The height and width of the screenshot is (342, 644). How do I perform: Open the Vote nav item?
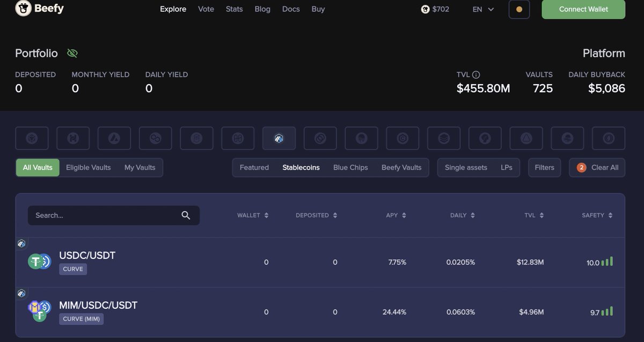pos(206,9)
